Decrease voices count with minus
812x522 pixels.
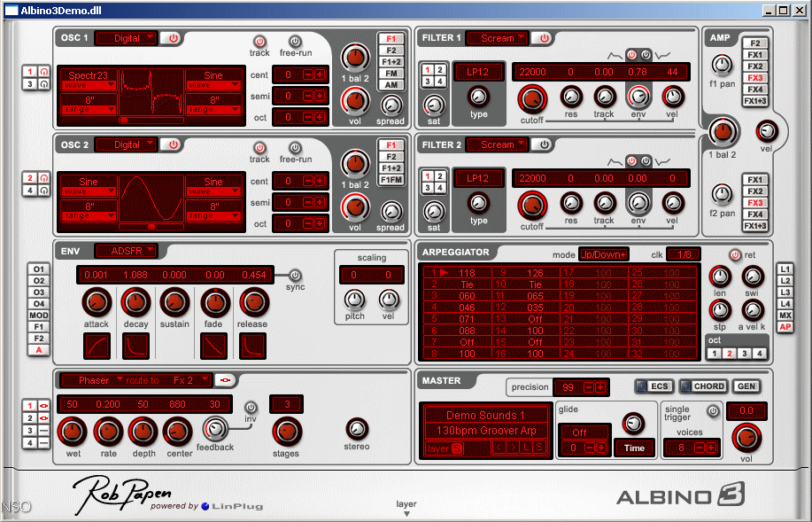pyautogui.click(x=700, y=448)
